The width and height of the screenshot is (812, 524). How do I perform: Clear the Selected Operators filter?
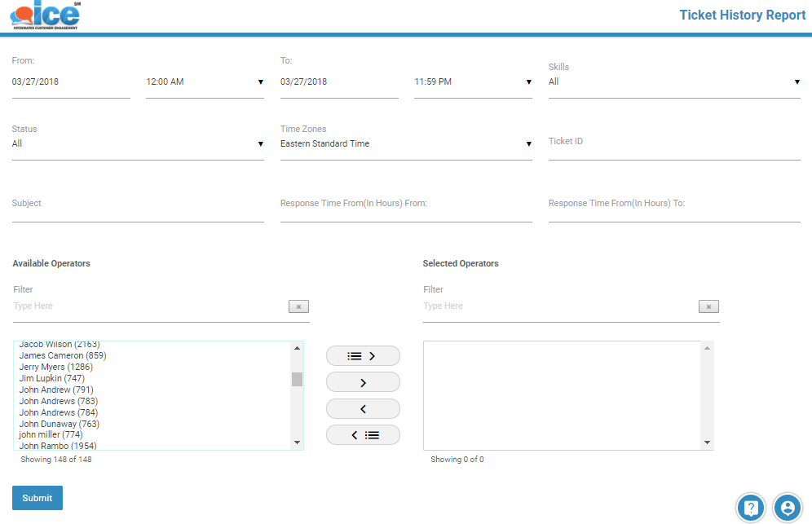[x=708, y=306]
